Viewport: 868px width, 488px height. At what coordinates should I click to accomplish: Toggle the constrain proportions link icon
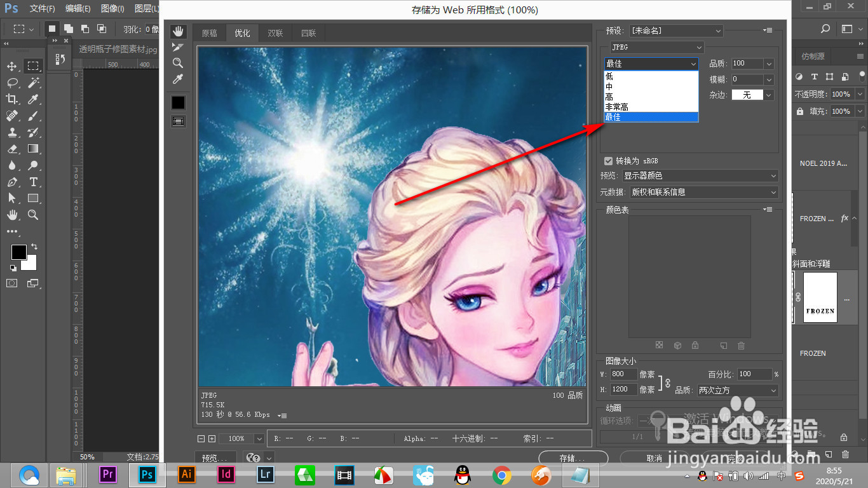[x=667, y=383]
